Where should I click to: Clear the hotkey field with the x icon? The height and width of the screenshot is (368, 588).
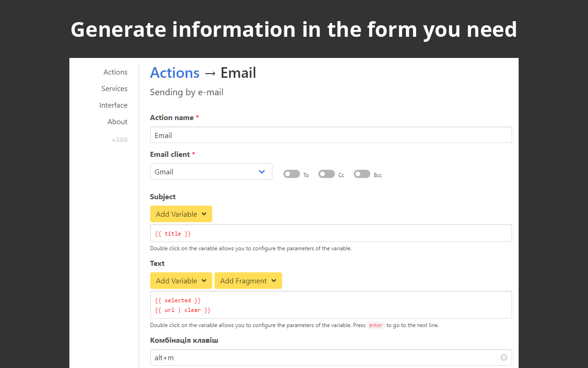(x=503, y=357)
